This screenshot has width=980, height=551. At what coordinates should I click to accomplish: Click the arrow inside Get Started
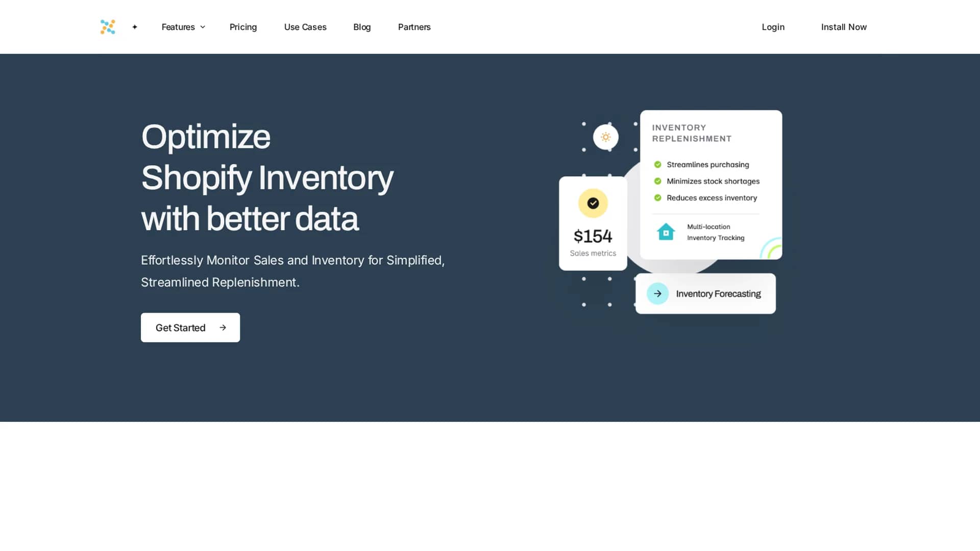pos(223,328)
